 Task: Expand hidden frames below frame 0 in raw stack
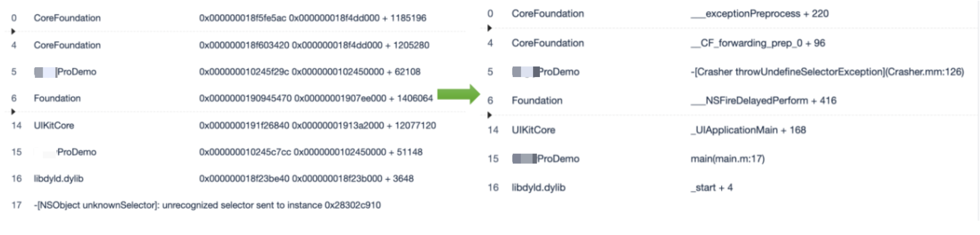point(13,31)
